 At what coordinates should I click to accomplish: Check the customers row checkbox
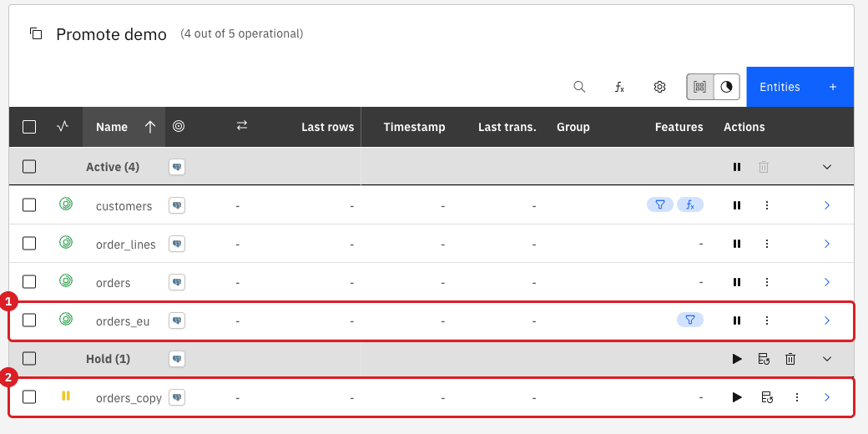pyautogui.click(x=29, y=205)
